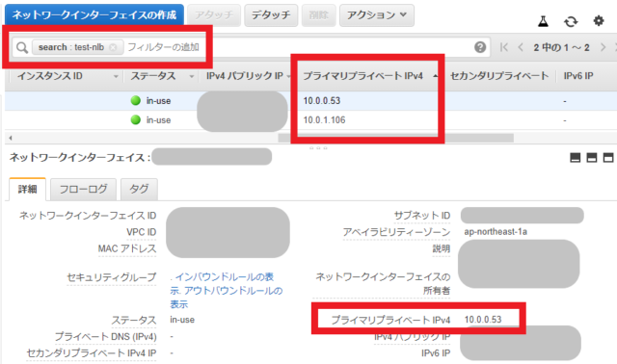The image size is (617, 364).
Task: Click the flask experiments icon
Action: [x=543, y=21]
